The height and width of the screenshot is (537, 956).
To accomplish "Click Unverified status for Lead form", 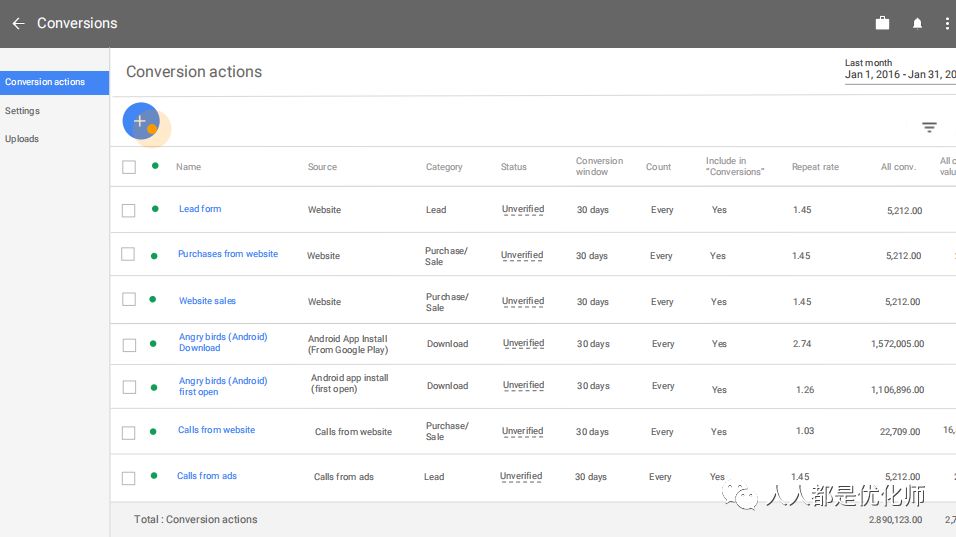I will 523,209.
